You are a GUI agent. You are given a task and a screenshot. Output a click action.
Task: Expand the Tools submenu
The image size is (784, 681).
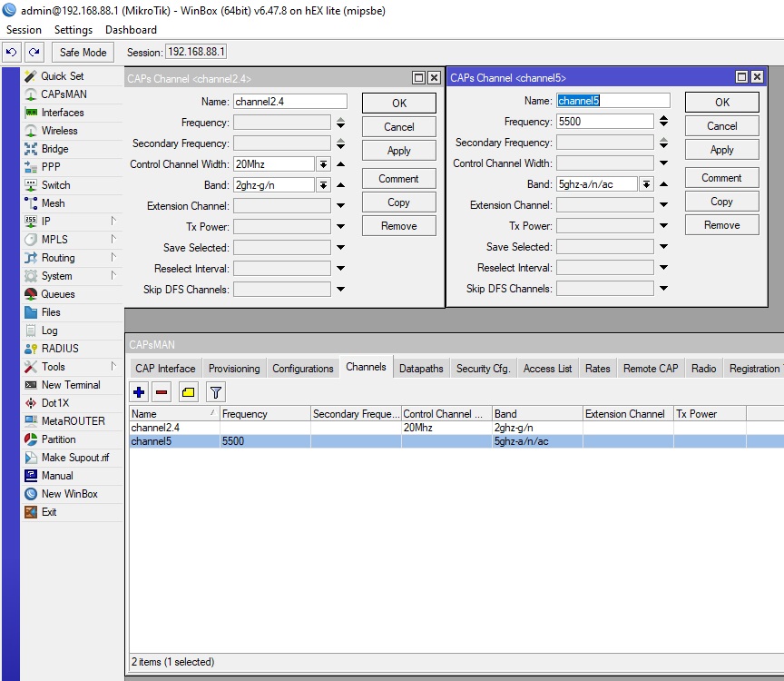pyautogui.click(x=113, y=366)
